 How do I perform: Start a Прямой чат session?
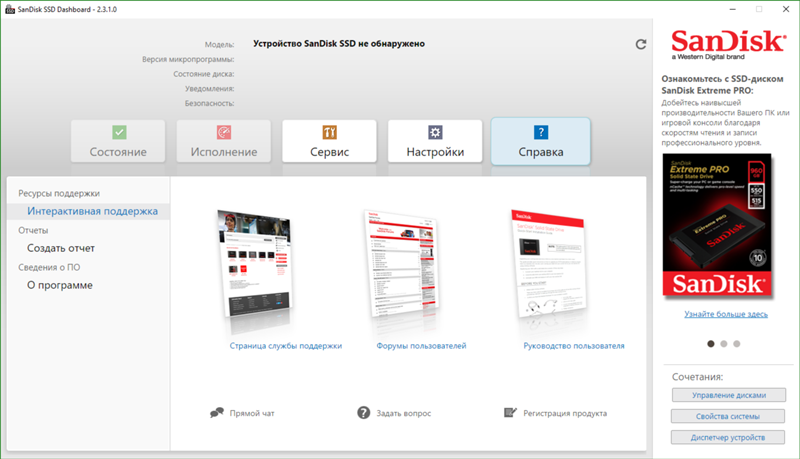[x=252, y=413]
